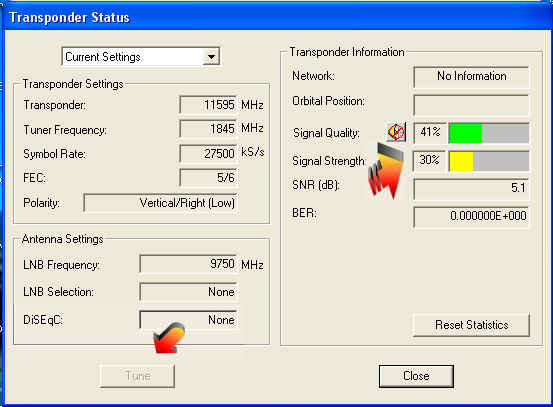Click the Reset Statistics button
The height and width of the screenshot is (407, 553).
click(471, 324)
